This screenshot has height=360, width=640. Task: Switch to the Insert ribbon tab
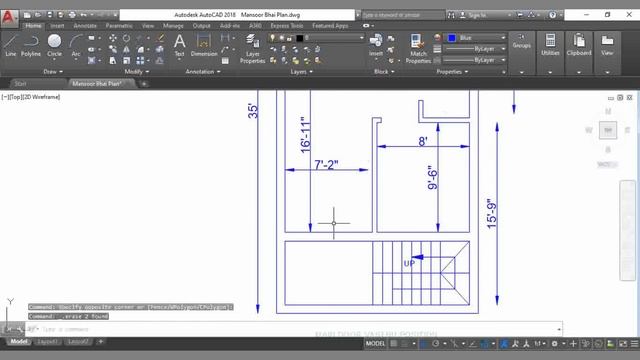coord(57,26)
